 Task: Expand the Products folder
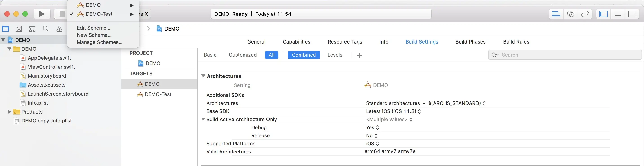(x=9, y=112)
